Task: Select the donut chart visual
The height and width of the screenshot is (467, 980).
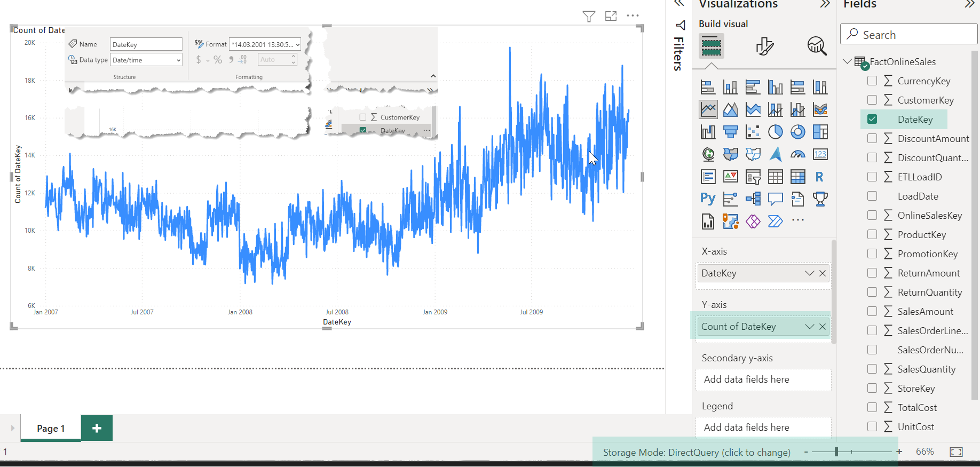Action: click(798, 132)
